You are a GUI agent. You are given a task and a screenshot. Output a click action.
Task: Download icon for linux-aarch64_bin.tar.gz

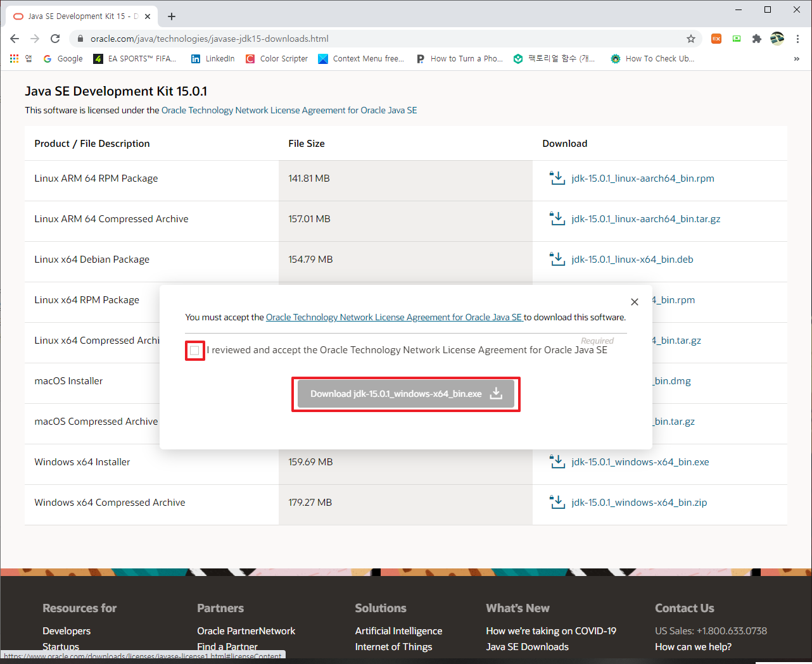tap(557, 218)
